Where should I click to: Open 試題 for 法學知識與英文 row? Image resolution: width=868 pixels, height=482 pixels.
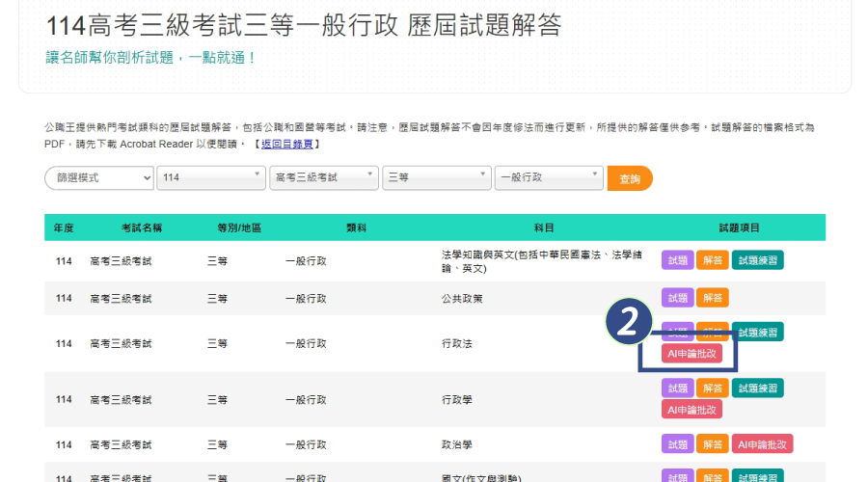point(677,259)
